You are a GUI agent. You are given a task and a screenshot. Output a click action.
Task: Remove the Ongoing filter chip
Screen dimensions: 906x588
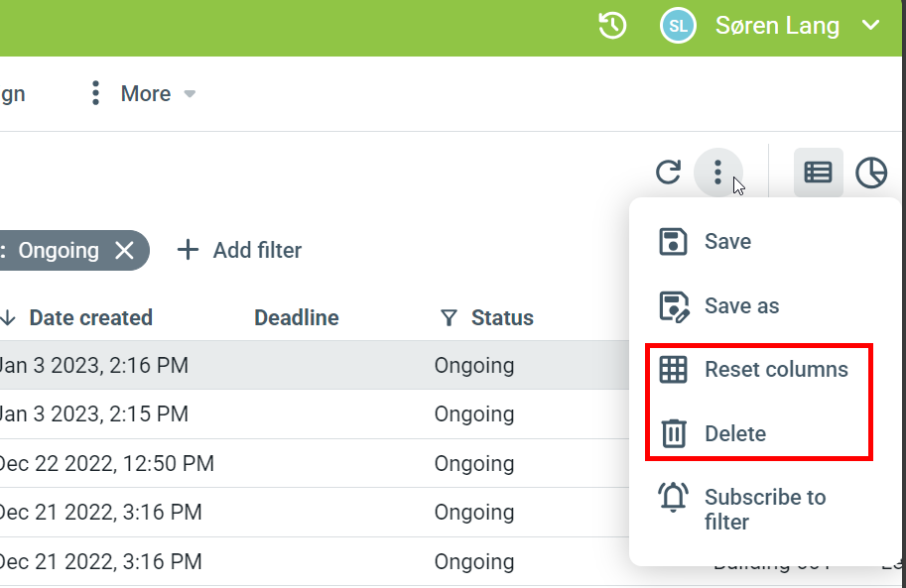(x=124, y=250)
